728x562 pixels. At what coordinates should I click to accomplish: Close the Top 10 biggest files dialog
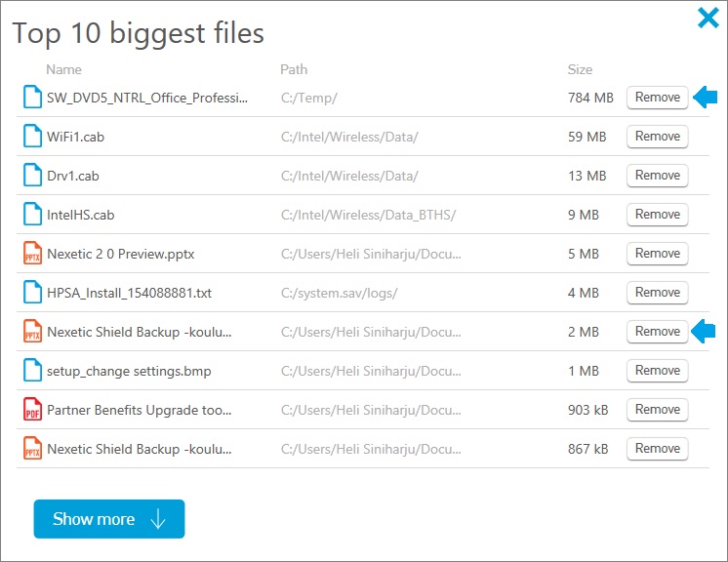708,19
